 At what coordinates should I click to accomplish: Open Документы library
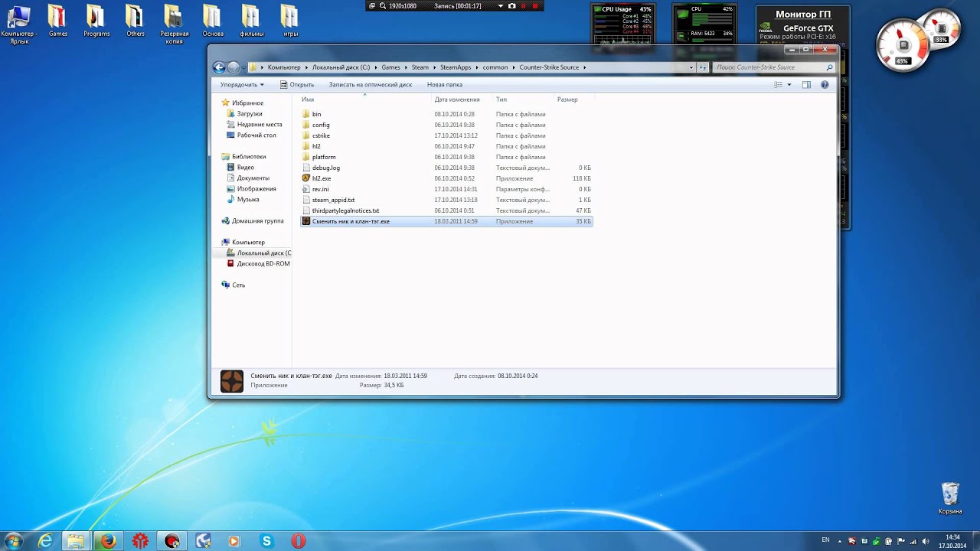pyautogui.click(x=253, y=178)
